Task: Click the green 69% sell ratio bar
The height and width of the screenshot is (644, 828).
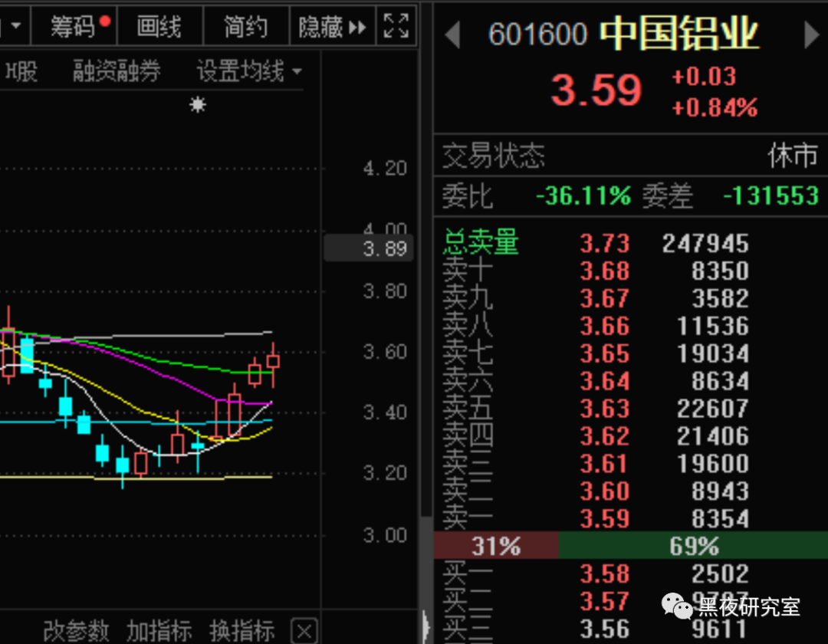Action: pyautogui.click(x=693, y=545)
